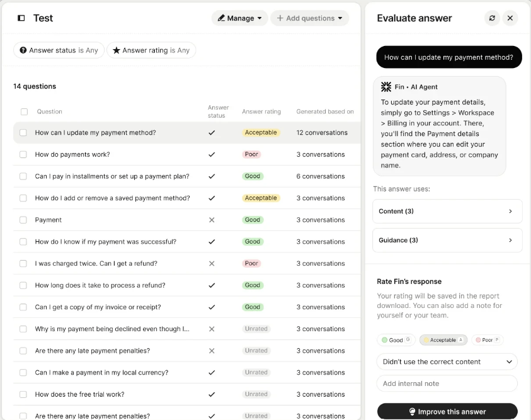The width and height of the screenshot is (531, 420).
Task: Select checkbox for 'I was charged twice' row
Action: (x=23, y=263)
